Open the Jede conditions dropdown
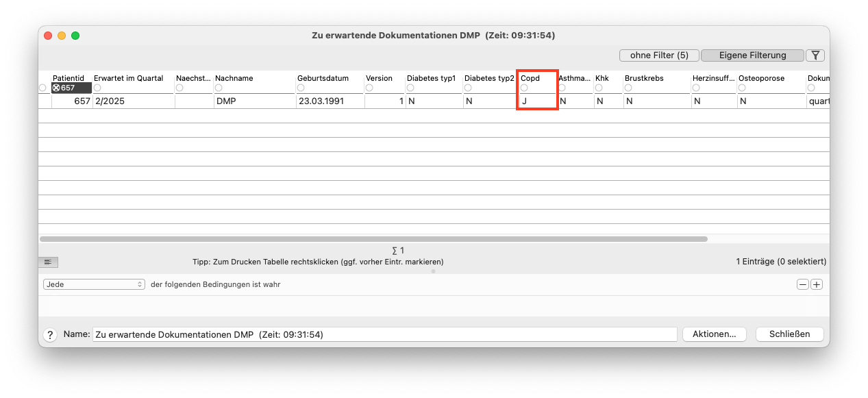Viewport: 868px width, 398px height. pos(94,284)
